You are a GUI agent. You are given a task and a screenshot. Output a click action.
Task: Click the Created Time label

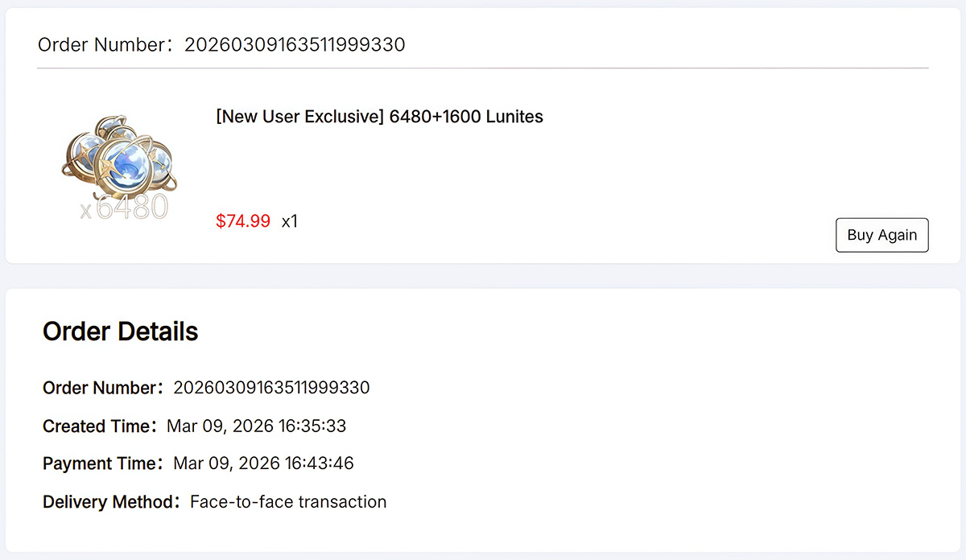point(97,426)
